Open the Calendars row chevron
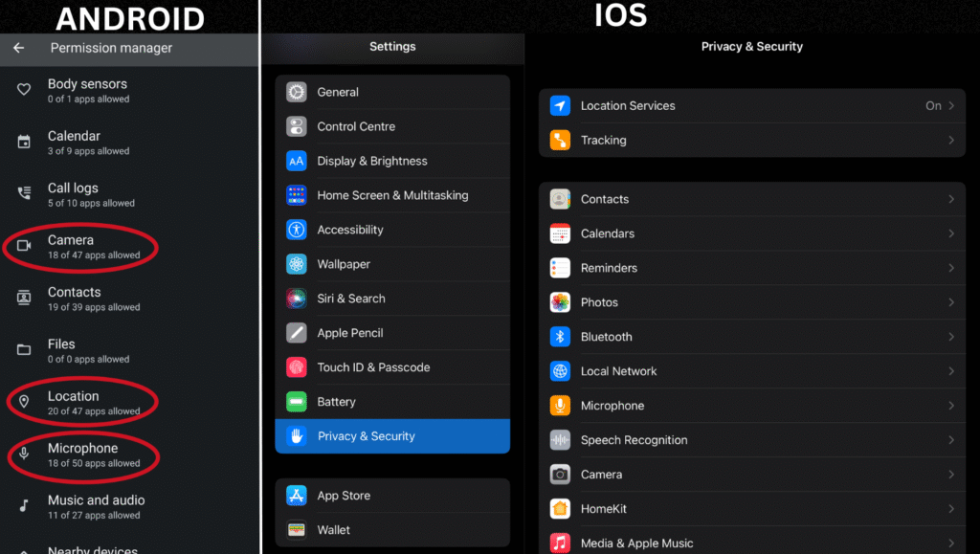Screen dimensions: 980x554 click(x=951, y=233)
